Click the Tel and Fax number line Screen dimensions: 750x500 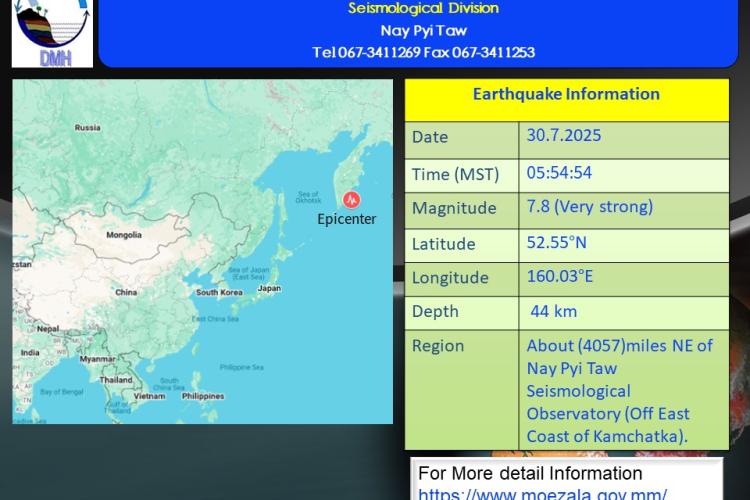tap(423, 52)
